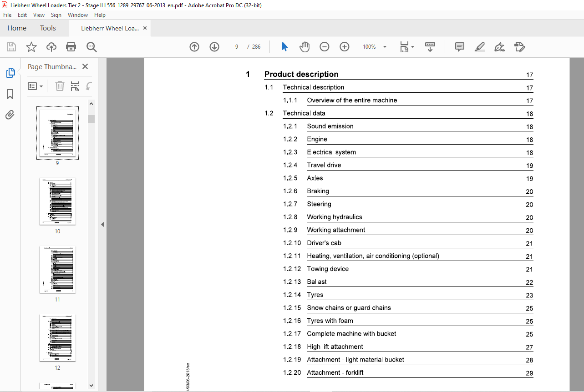Screen dimensions: 584x392
Task: Select page 10 thumbnail
Action: coord(57,201)
